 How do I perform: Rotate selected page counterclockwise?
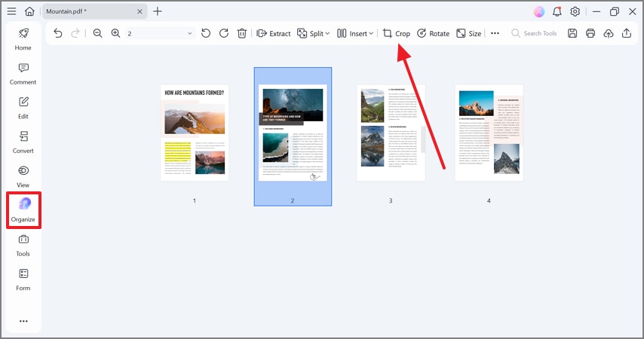click(206, 33)
